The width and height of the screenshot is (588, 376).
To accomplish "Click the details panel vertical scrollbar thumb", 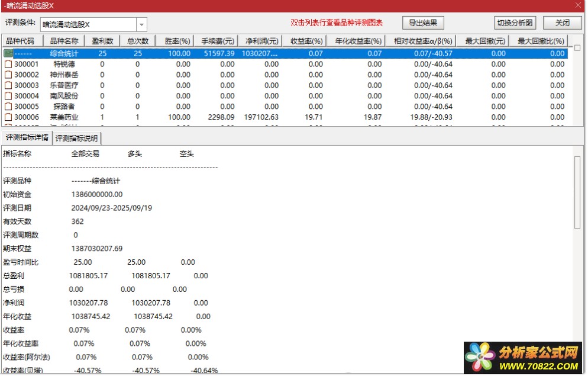I will 577,192.
